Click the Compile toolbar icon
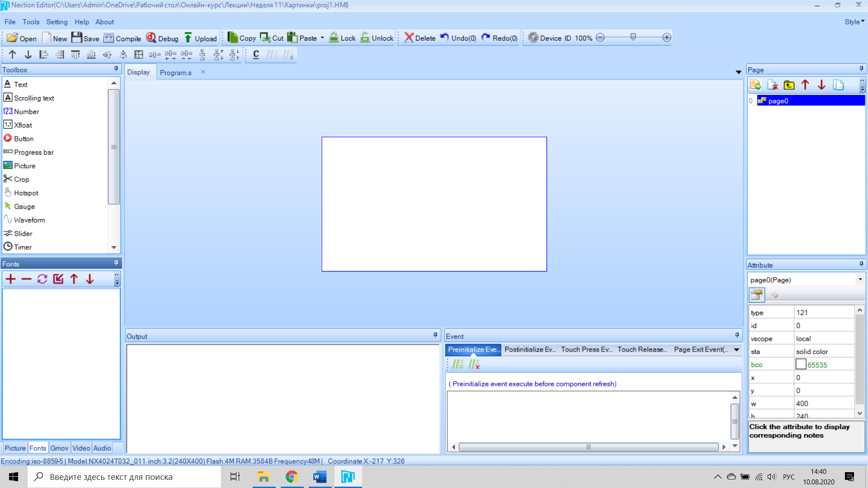 pyautogui.click(x=108, y=38)
